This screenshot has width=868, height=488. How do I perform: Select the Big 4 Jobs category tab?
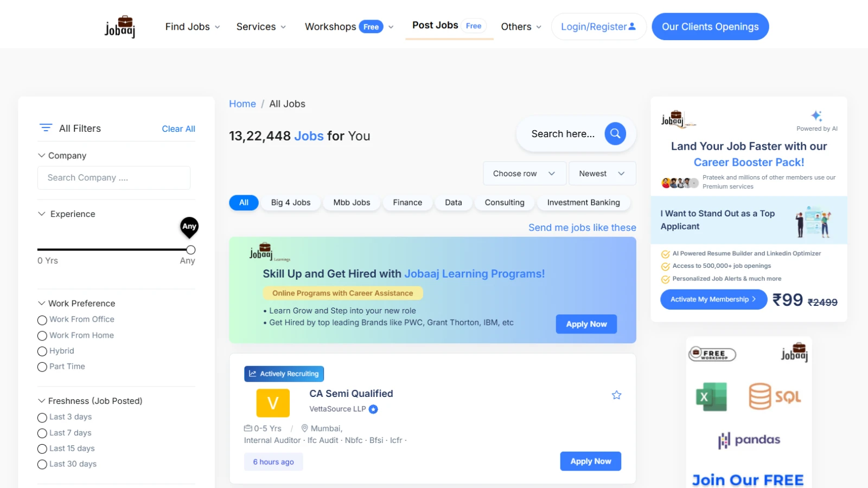pos(291,202)
